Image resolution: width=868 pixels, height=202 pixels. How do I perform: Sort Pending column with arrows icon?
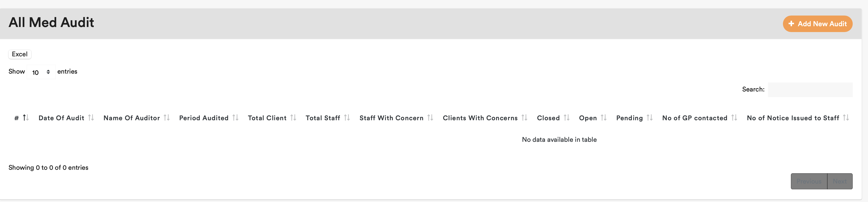[x=650, y=118]
